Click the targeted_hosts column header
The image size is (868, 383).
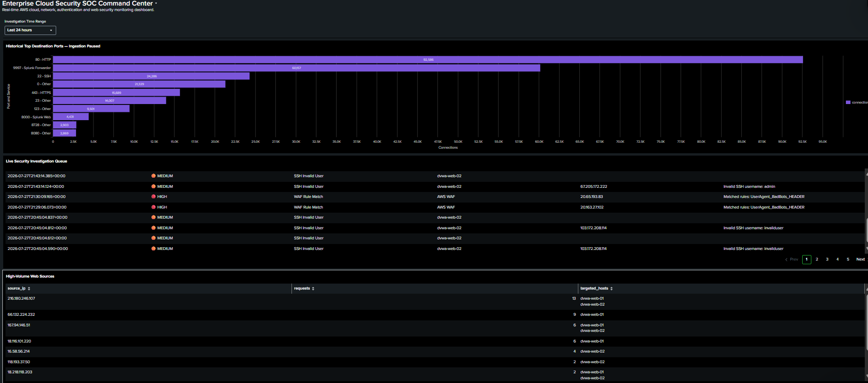(721, 289)
